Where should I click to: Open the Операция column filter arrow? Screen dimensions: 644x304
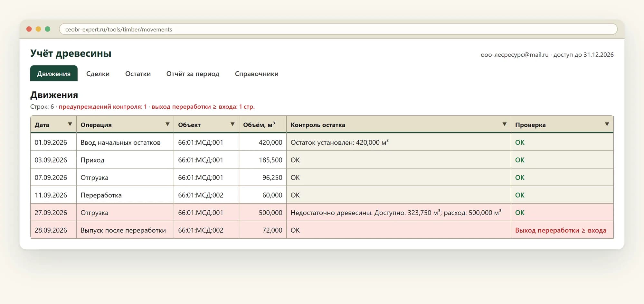click(x=167, y=124)
